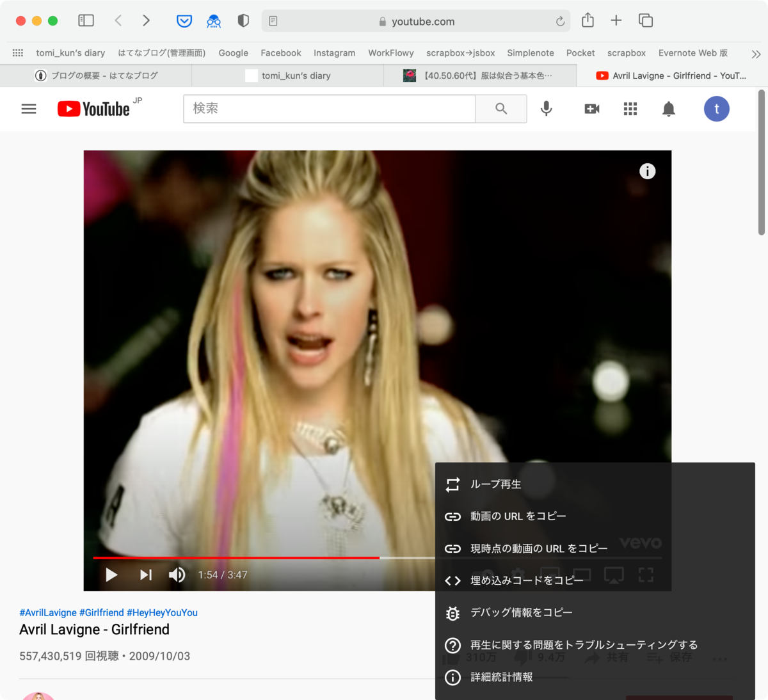Reload the page
The width and height of the screenshot is (768, 700).
coord(560,21)
